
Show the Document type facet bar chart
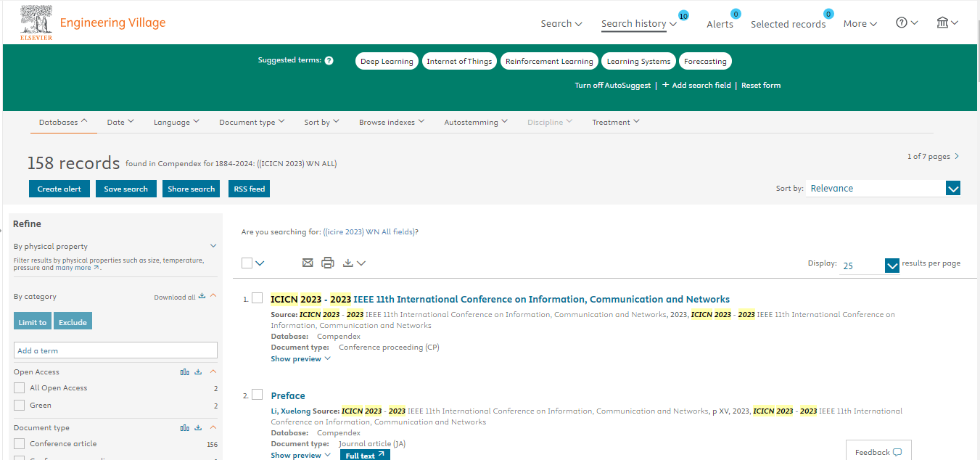coord(185,428)
